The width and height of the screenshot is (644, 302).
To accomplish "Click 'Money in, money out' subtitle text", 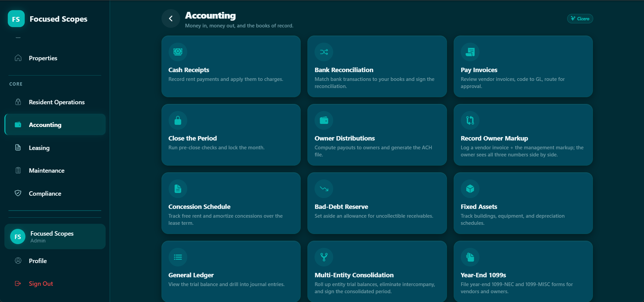I will coord(239,26).
